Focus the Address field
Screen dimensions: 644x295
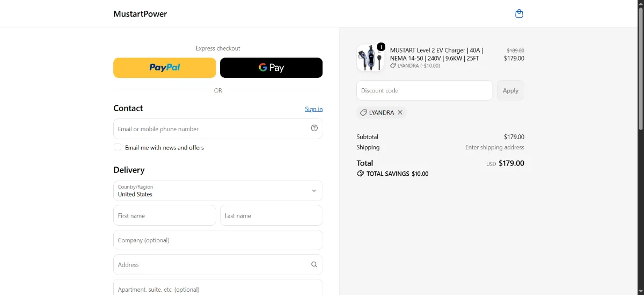(218, 264)
